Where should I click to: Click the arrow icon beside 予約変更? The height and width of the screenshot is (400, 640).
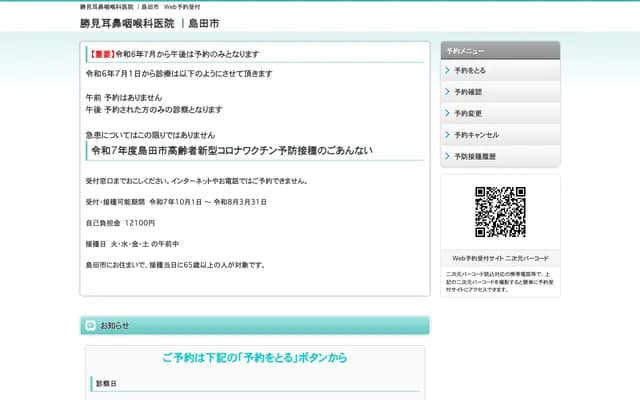click(x=446, y=113)
